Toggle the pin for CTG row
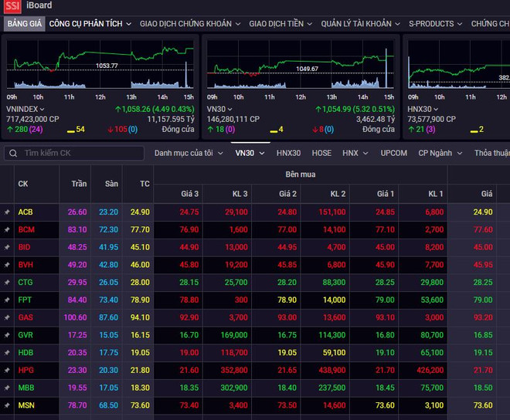 (x=7, y=283)
